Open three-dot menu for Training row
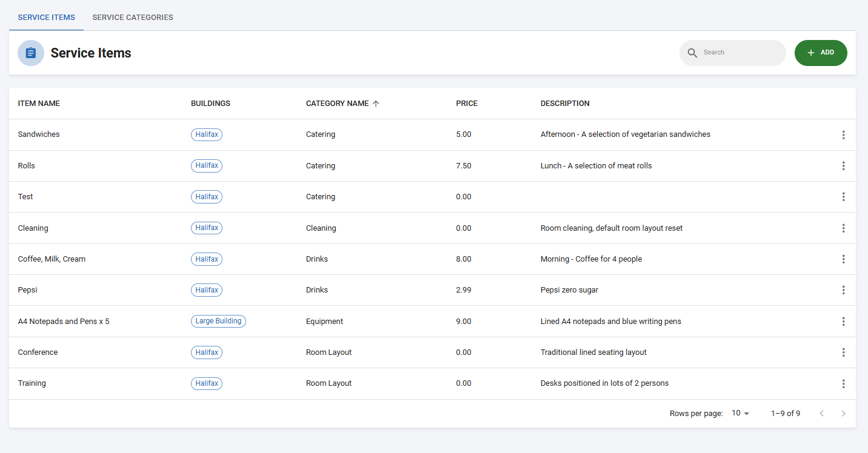The height and width of the screenshot is (453, 868). click(x=843, y=383)
